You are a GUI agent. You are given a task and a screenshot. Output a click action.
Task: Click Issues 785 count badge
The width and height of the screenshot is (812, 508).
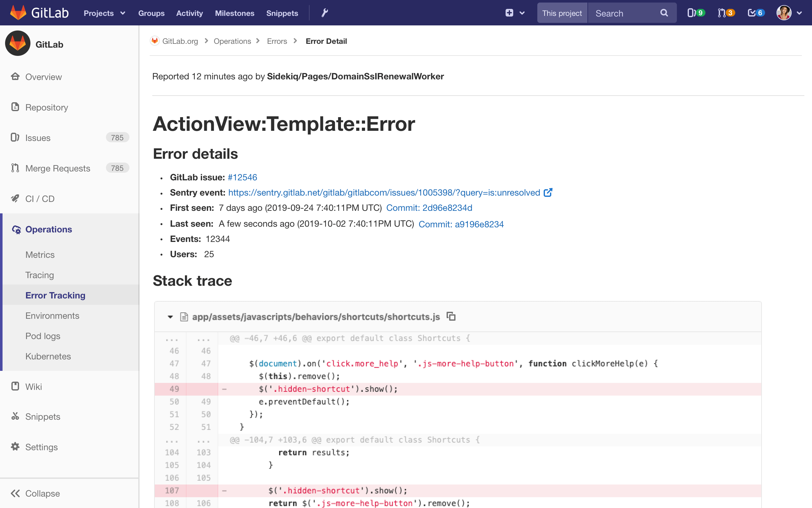(x=117, y=137)
